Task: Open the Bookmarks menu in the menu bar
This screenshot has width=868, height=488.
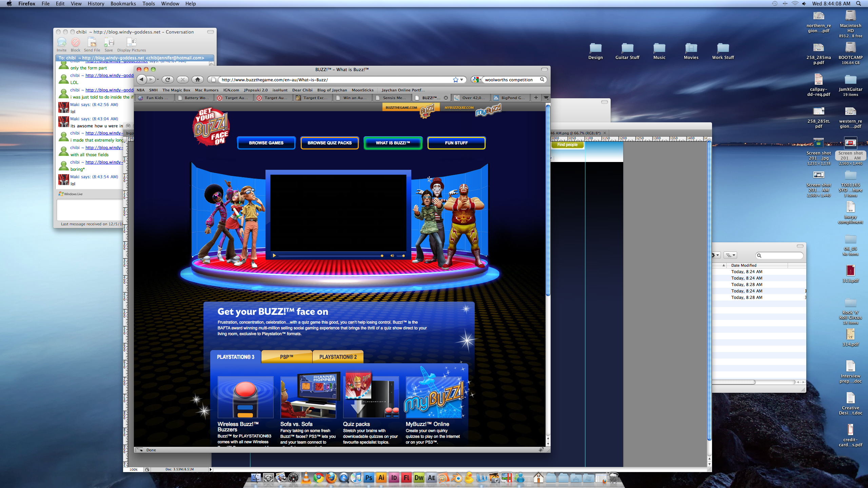Action: click(123, 4)
